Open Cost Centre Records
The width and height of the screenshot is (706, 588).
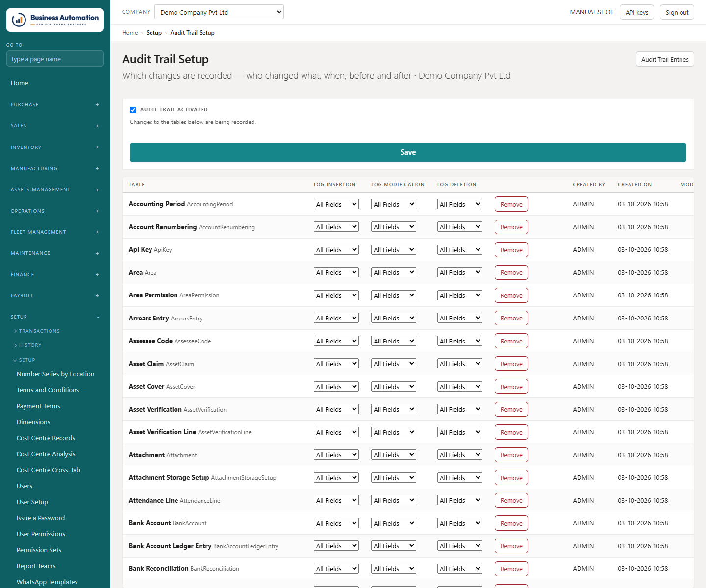[x=46, y=438]
